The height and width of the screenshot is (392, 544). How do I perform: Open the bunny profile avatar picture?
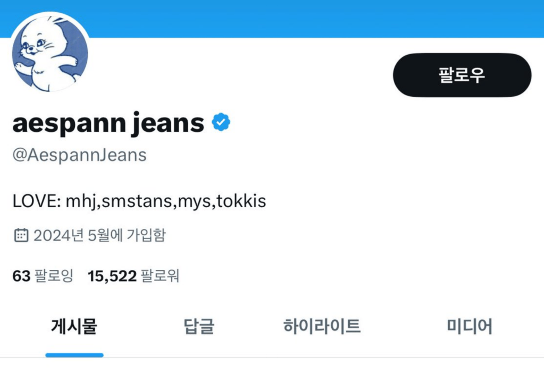coord(50,53)
